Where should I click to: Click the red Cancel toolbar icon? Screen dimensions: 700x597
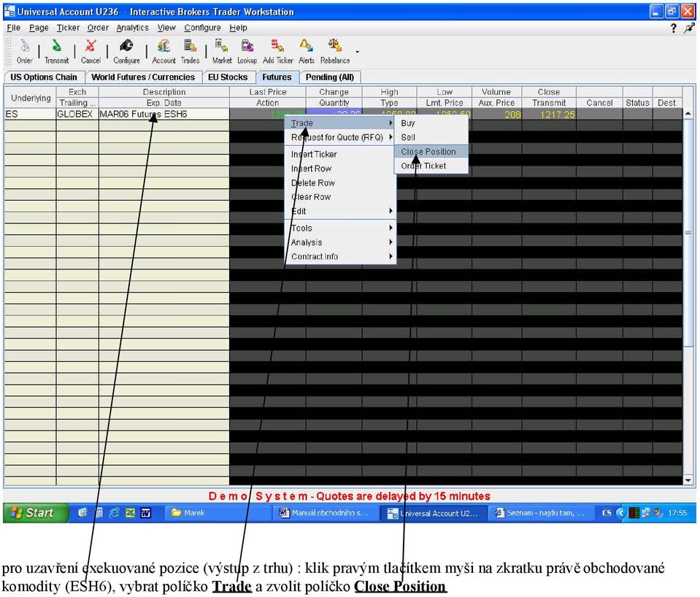click(x=91, y=51)
